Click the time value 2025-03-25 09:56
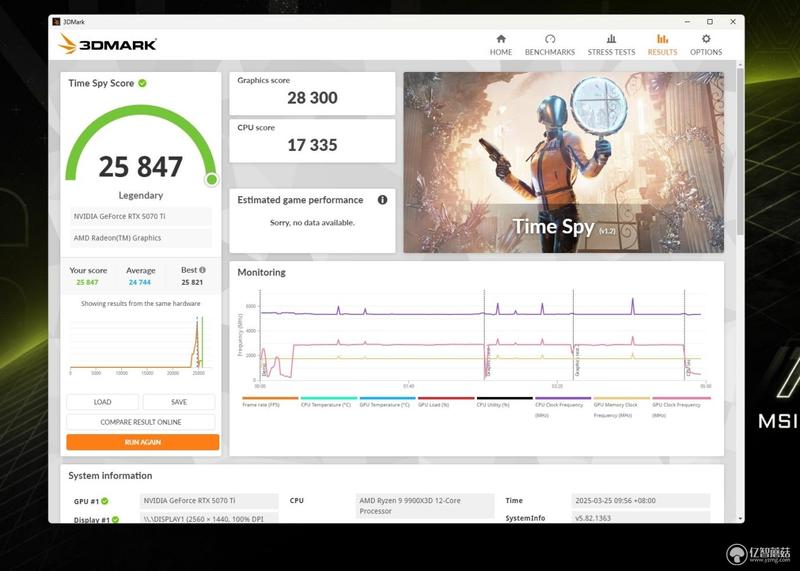800x571 pixels. tap(641, 501)
